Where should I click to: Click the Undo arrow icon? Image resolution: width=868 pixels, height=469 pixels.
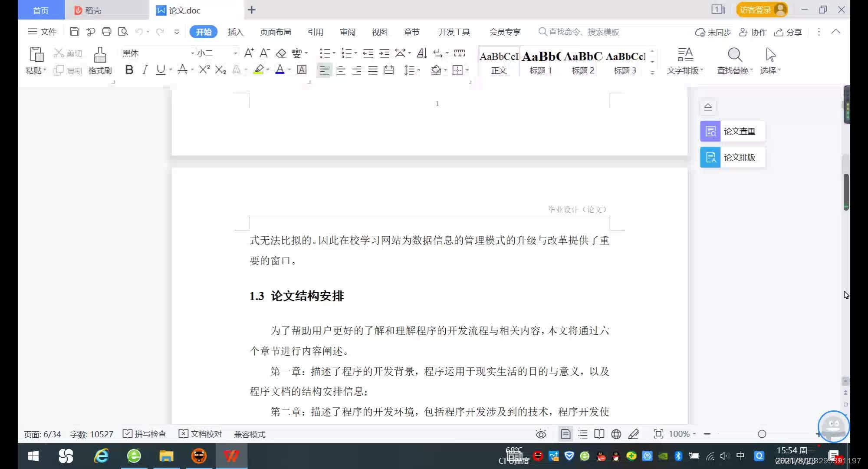point(139,32)
